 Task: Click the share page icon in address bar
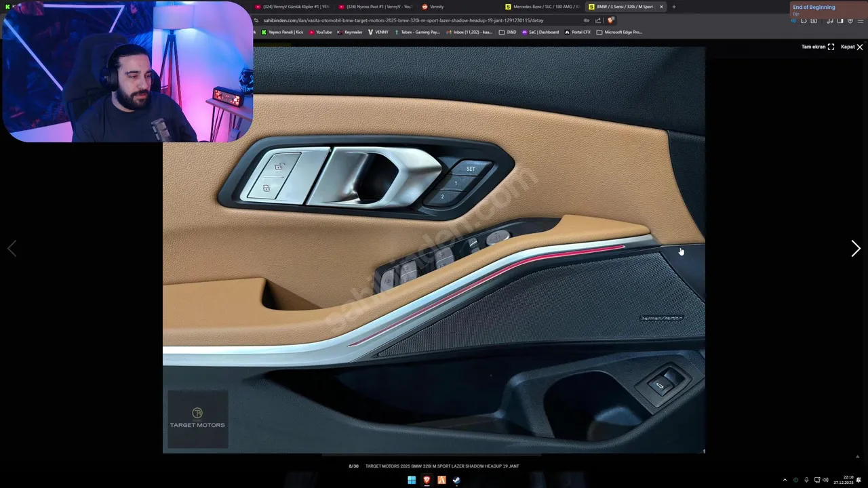coord(598,20)
